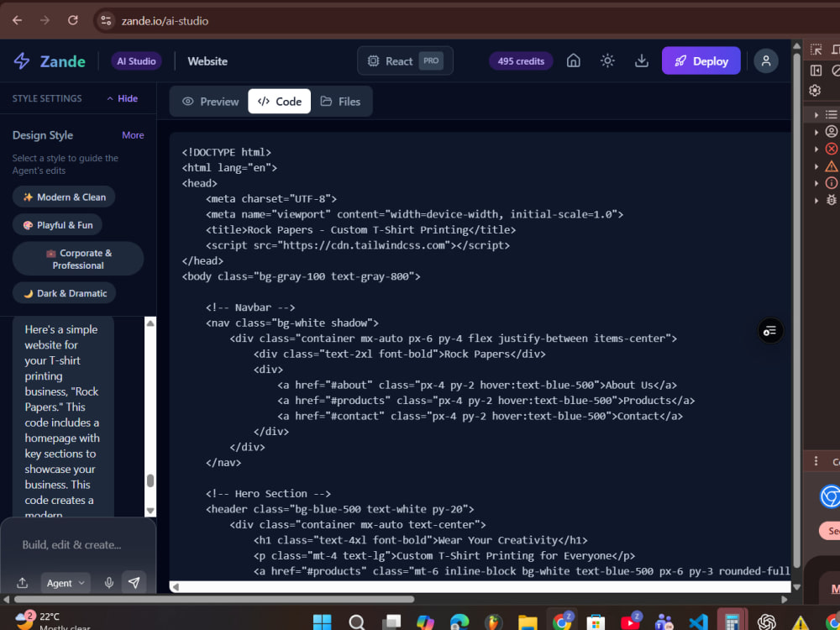Select the Dark & Dramatic design style
This screenshot has width=840, height=630.
tap(65, 293)
